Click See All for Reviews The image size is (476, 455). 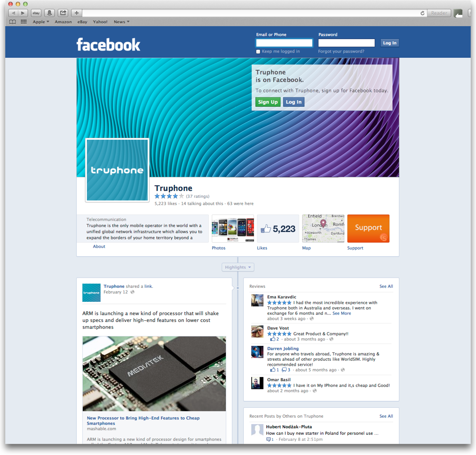click(386, 286)
